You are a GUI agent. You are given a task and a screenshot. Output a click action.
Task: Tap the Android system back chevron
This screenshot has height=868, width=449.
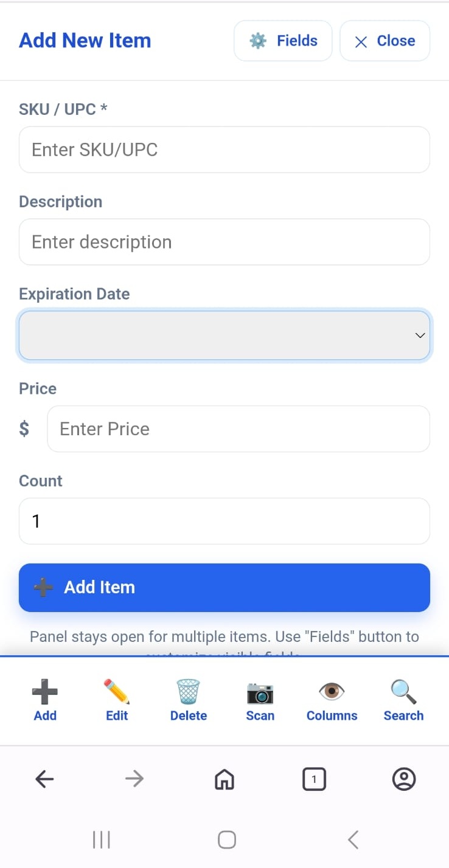[353, 840]
